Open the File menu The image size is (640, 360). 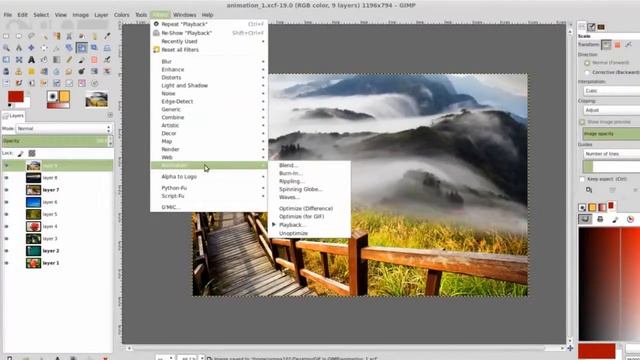[8, 15]
